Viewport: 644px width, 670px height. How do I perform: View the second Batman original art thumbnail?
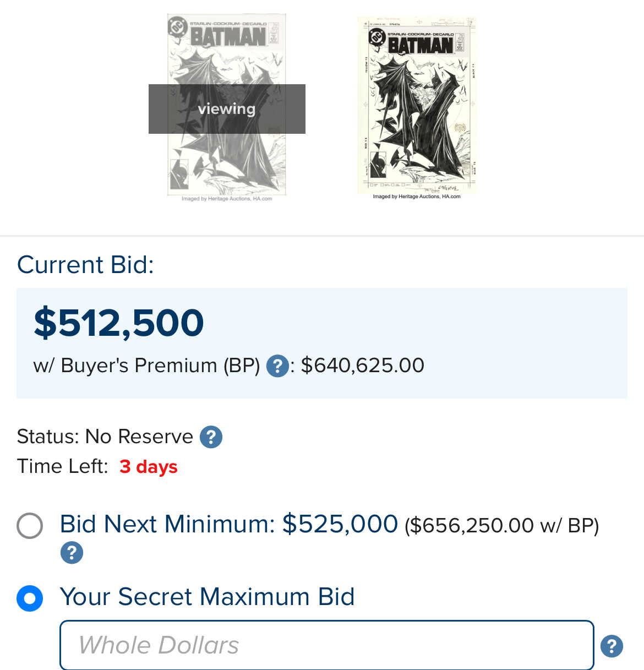point(417,105)
